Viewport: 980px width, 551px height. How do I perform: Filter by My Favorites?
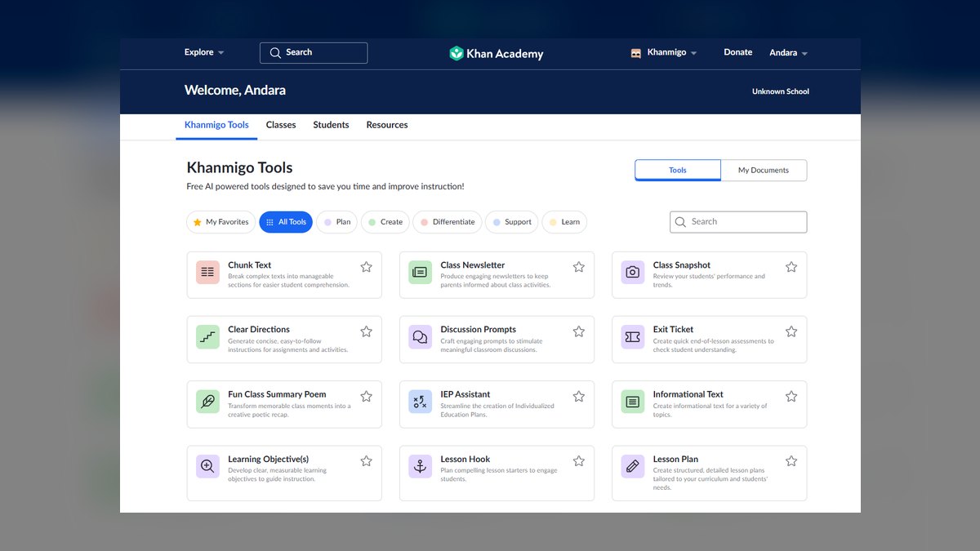click(x=220, y=222)
